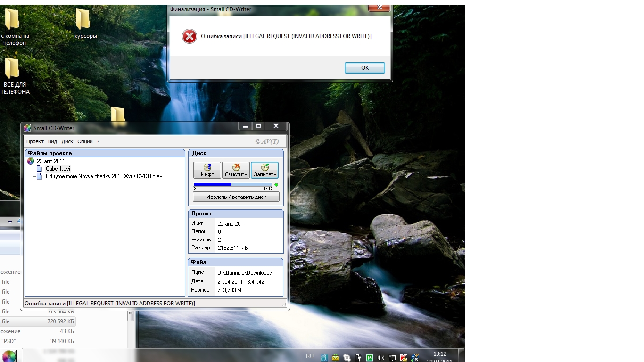
Task: Click file size 703,703 МБ
Action: tap(231, 290)
